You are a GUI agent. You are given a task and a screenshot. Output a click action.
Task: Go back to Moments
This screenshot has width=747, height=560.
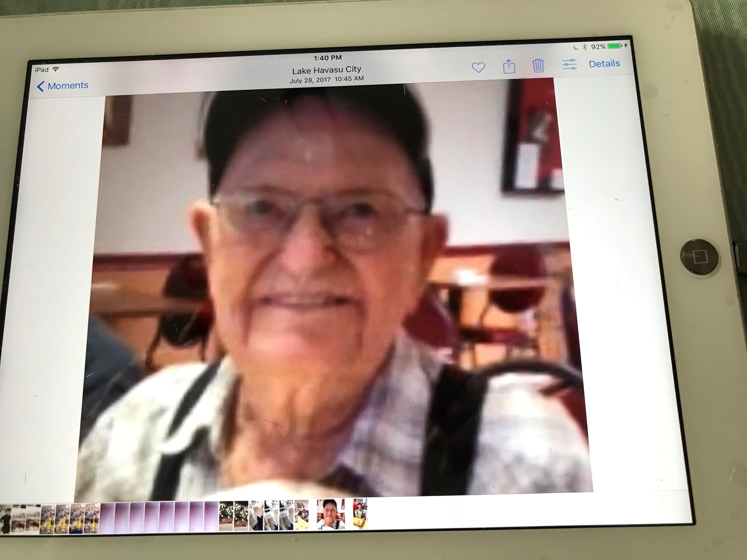tap(63, 86)
